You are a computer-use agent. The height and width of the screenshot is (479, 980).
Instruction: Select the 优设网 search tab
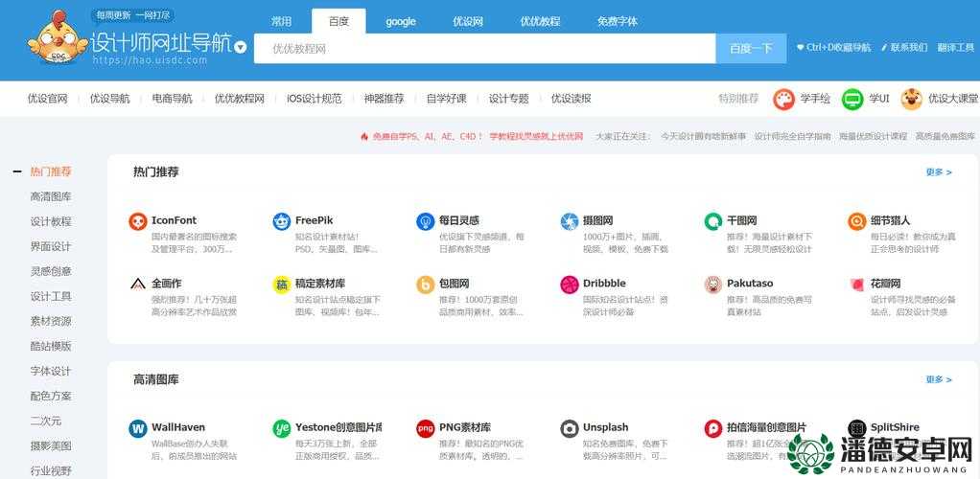[x=468, y=21]
